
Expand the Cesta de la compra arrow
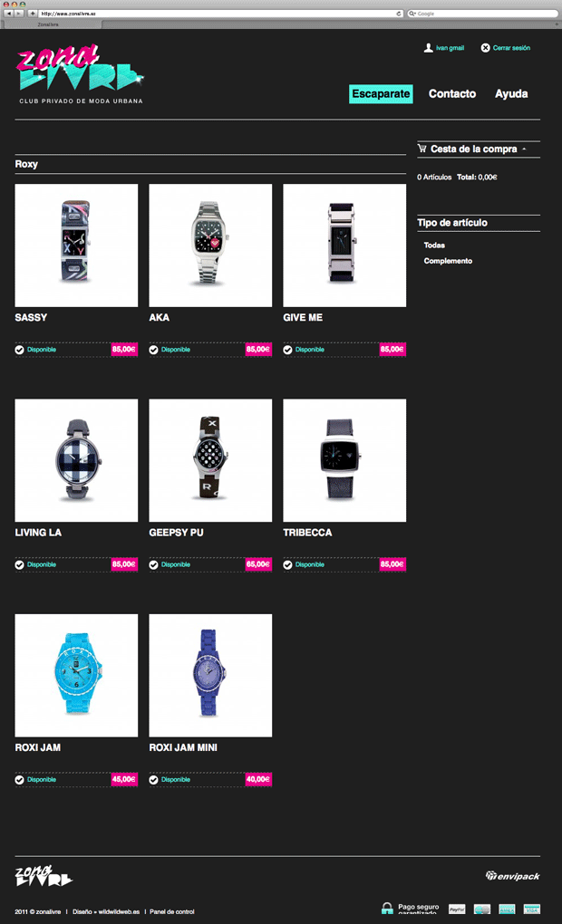(524, 149)
